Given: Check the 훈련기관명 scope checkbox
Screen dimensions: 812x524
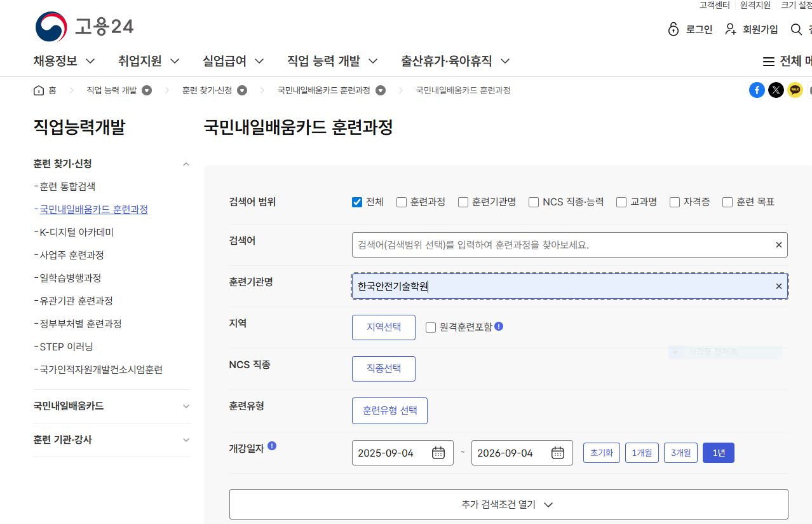Looking at the screenshot, I should (463, 202).
